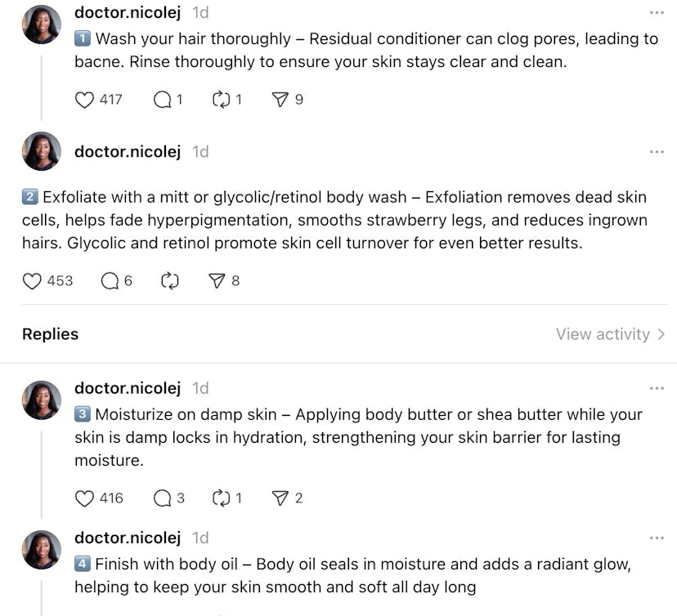This screenshot has width=677, height=616.
Task: Share the 'Exfoliate with a mitt' post
Action: point(217,281)
